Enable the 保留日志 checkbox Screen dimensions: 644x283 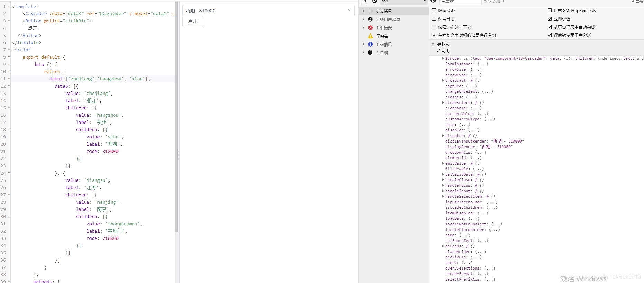pyautogui.click(x=434, y=19)
